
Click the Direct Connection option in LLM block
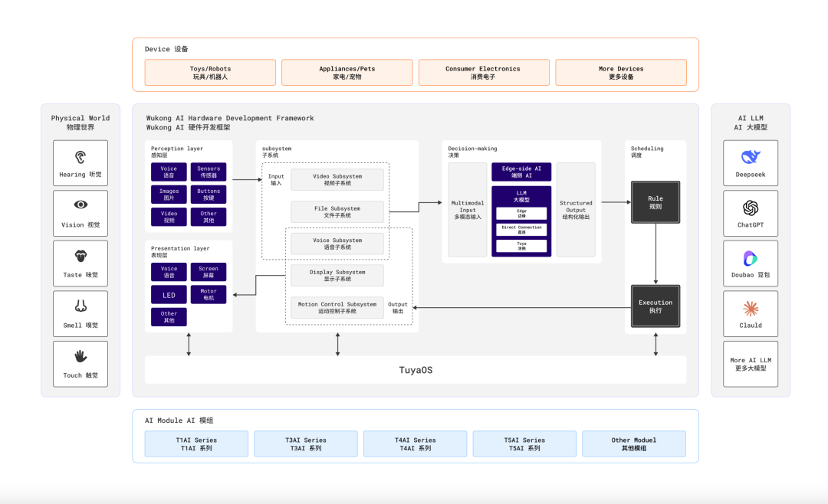click(x=521, y=230)
